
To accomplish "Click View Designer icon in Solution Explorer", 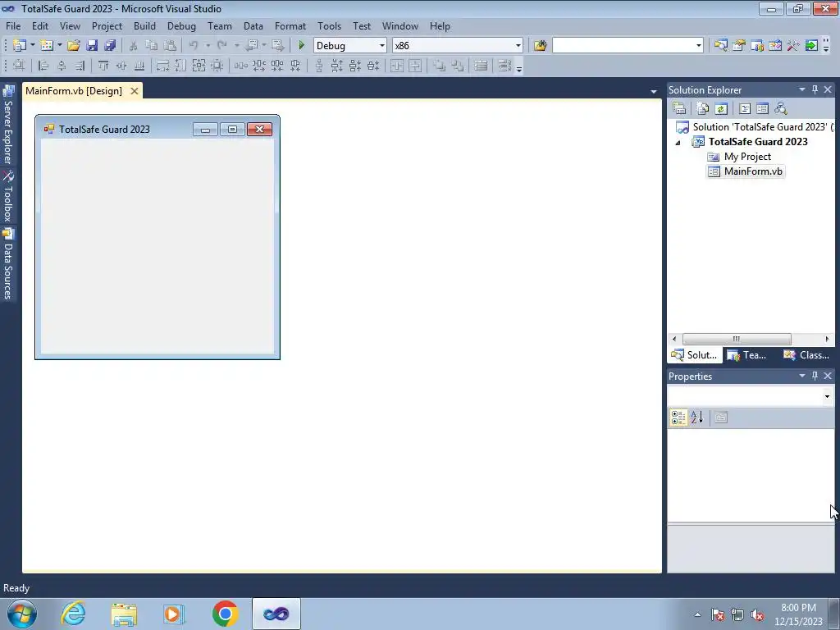I will click(762, 109).
